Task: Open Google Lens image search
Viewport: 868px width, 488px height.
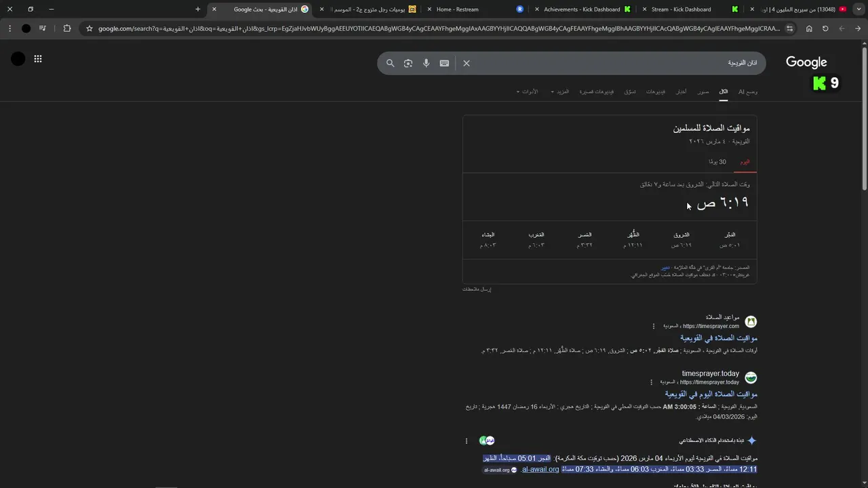Action: 408,63
